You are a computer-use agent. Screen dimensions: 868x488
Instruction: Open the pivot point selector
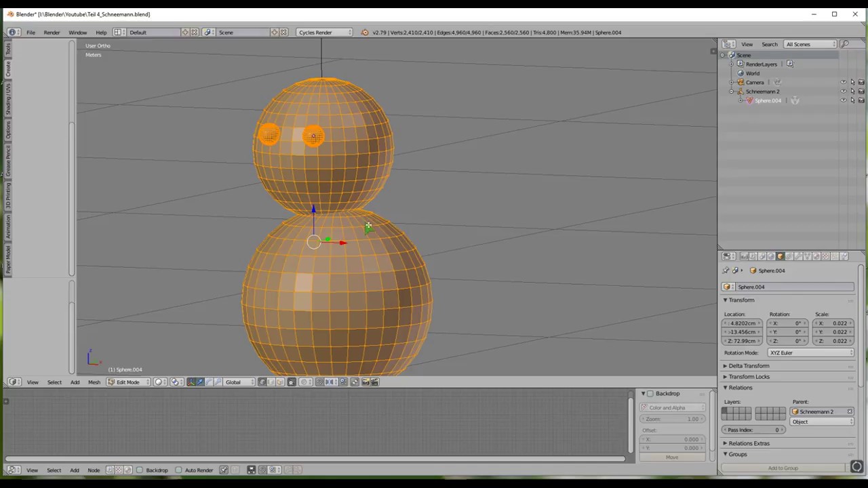[x=176, y=382]
